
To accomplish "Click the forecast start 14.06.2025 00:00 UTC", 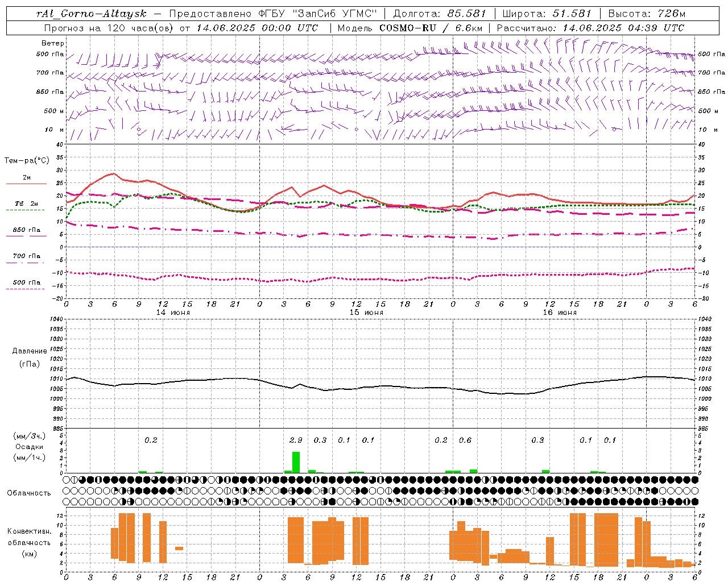I will (x=257, y=28).
